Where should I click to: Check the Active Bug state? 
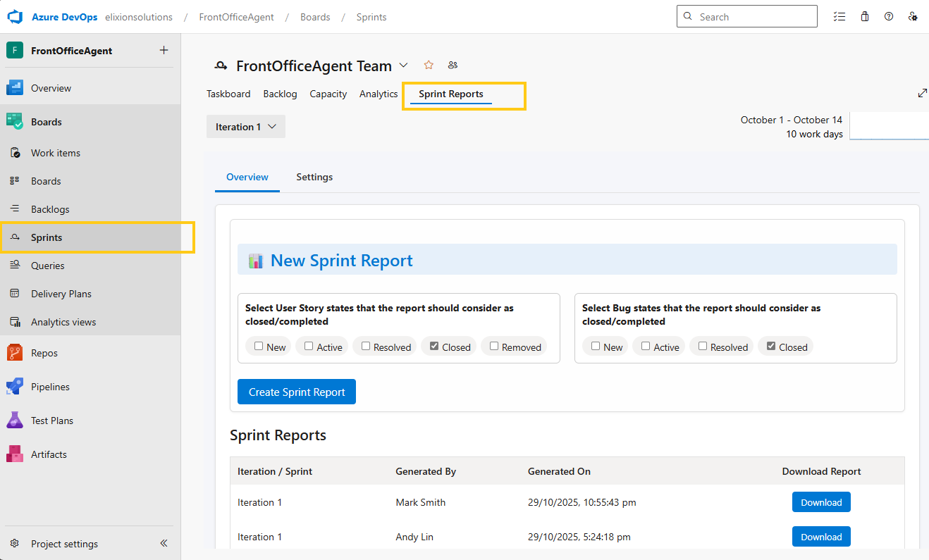tap(646, 346)
